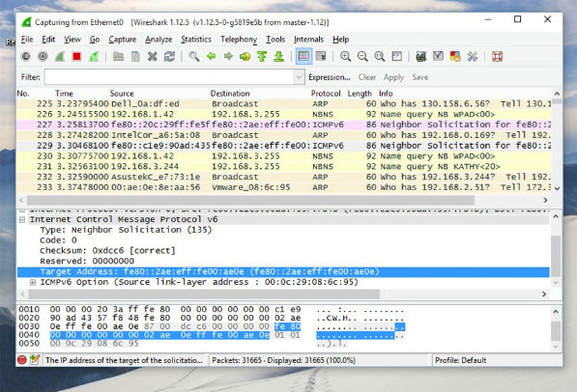Restart the running live capture icon
Viewport: 577px width, 392px height.
click(94, 57)
